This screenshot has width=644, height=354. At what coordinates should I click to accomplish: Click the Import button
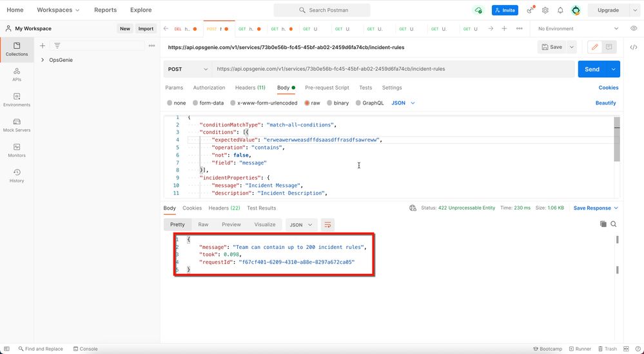146,29
